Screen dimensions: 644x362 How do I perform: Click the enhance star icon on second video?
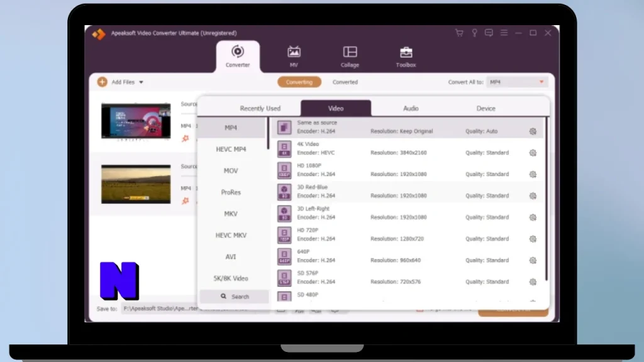(x=186, y=200)
